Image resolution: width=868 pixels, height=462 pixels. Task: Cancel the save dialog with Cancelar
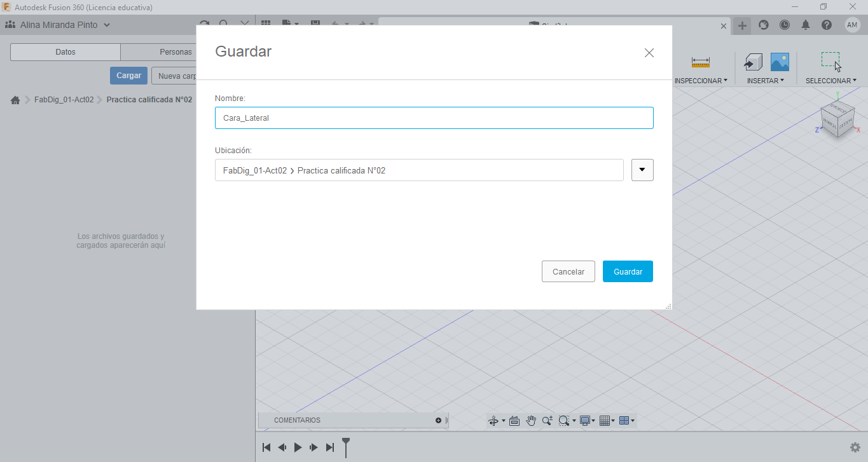pyautogui.click(x=568, y=271)
